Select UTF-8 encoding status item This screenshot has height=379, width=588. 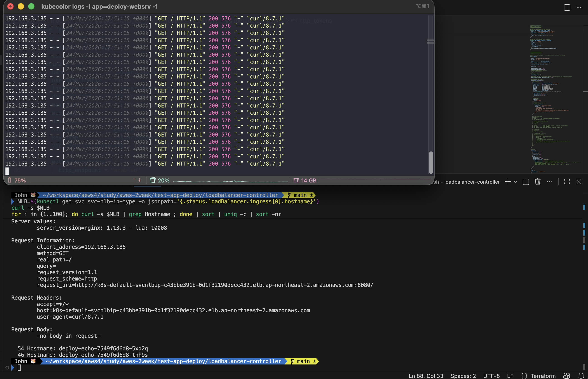491,376
